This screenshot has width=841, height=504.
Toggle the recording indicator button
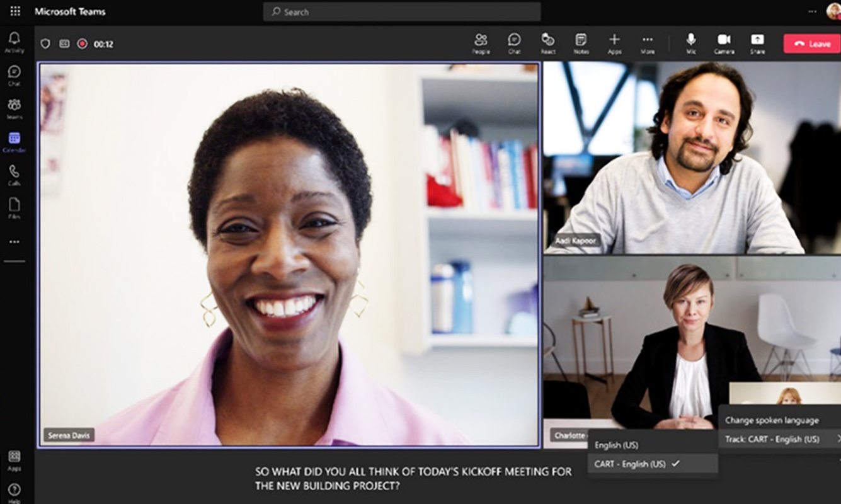(x=82, y=43)
